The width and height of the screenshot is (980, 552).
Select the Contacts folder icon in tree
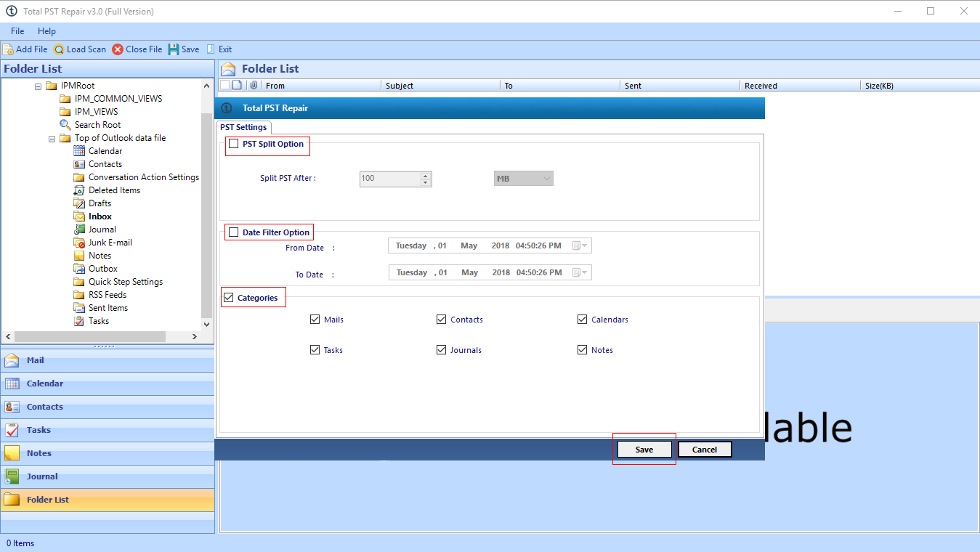coord(79,164)
